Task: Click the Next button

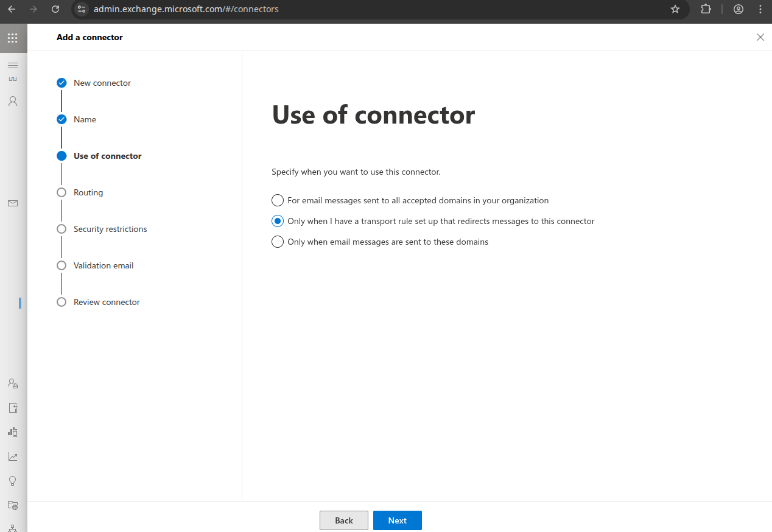Action: click(x=398, y=520)
